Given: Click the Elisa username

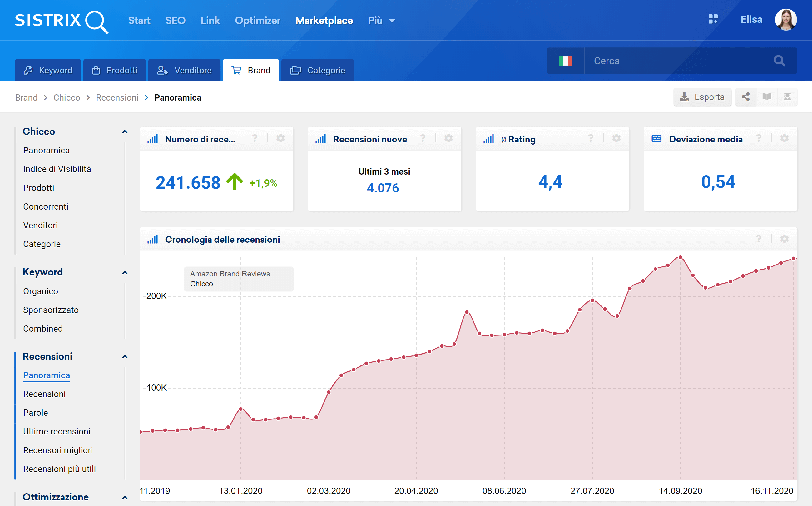Looking at the screenshot, I should click(751, 19).
